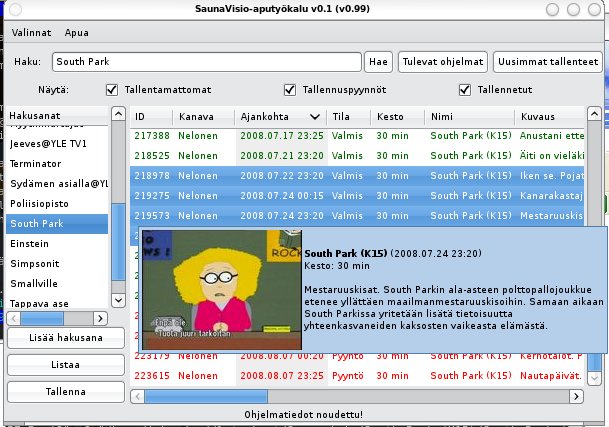The width and height of the screenshot is (609, 427).
Task: Click the Listaa button
Action: pos(66,365)
